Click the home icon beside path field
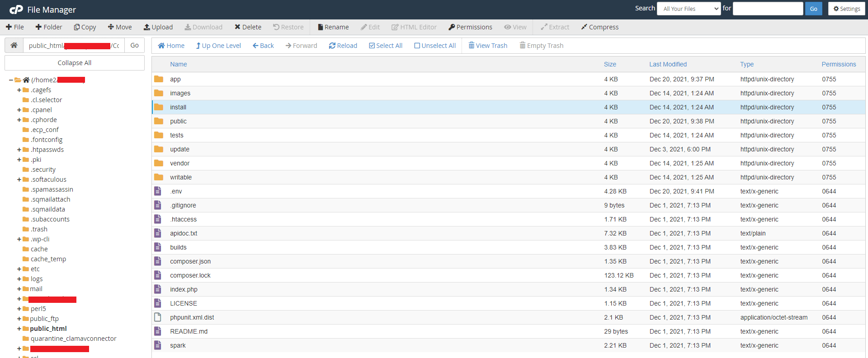Screen dimensions: 868x358 (14, 45)
